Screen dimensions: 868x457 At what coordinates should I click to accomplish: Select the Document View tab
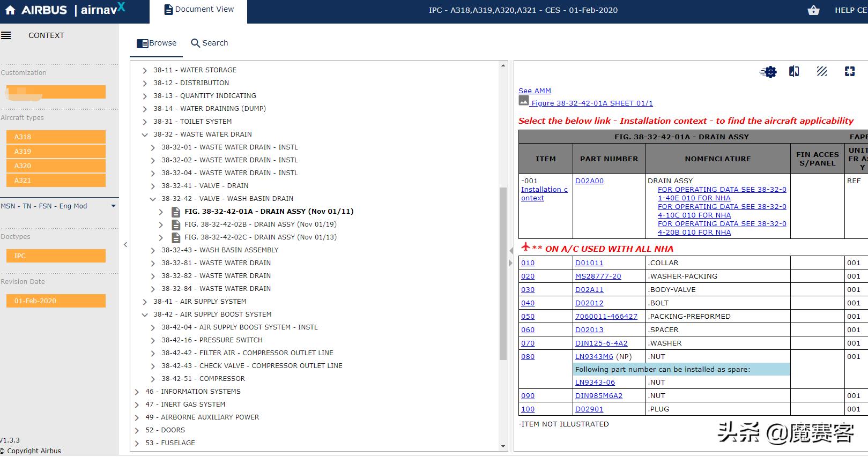point(199,10)
